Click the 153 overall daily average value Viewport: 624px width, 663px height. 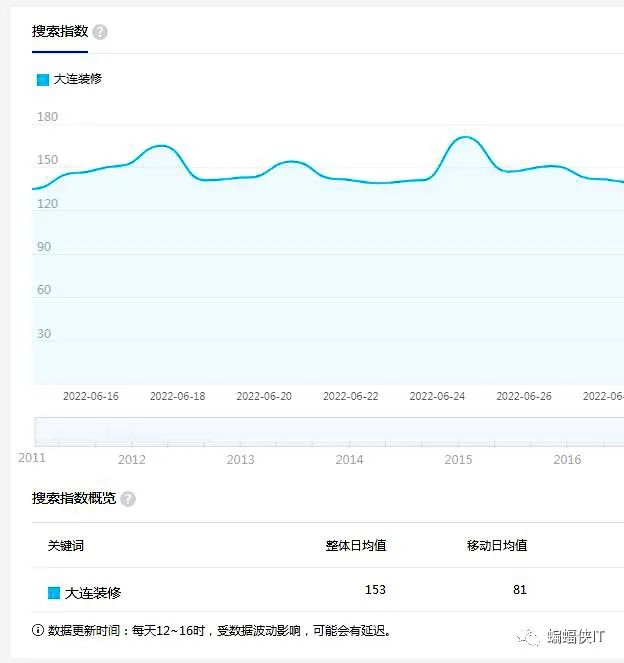375,589
